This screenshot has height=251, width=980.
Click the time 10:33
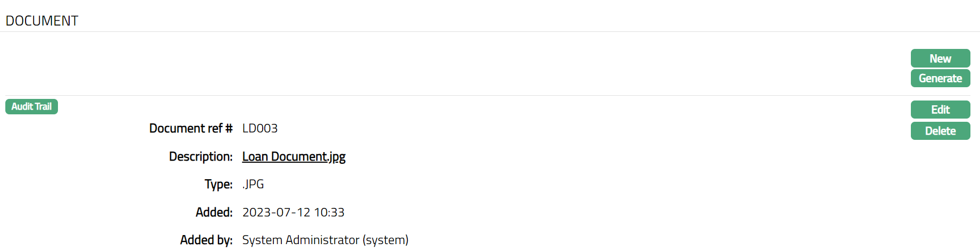329,212
